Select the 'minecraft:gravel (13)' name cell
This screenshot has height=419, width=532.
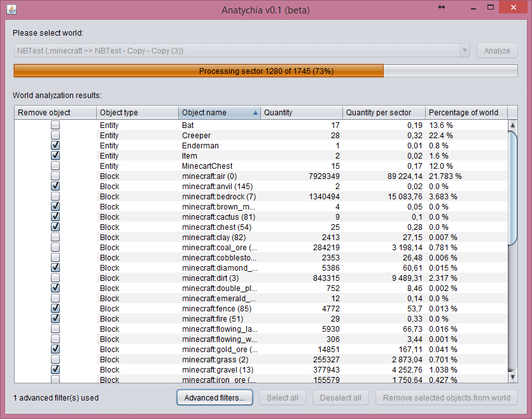[220, 370]
